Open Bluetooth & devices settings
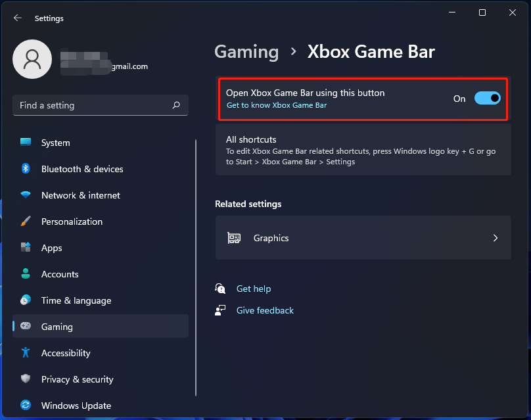Image resolution: width=531 pixels, height=420 pixels. point(26,169)
